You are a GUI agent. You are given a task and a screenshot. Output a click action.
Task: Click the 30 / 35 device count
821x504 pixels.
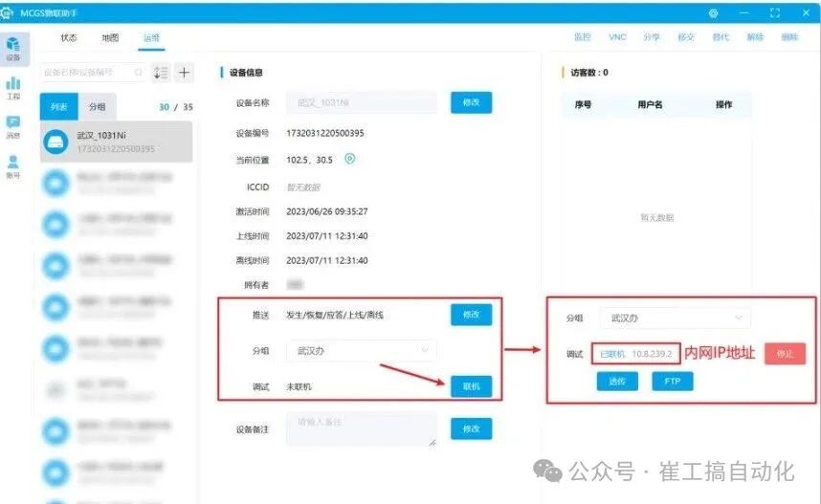tap(176, 107)
